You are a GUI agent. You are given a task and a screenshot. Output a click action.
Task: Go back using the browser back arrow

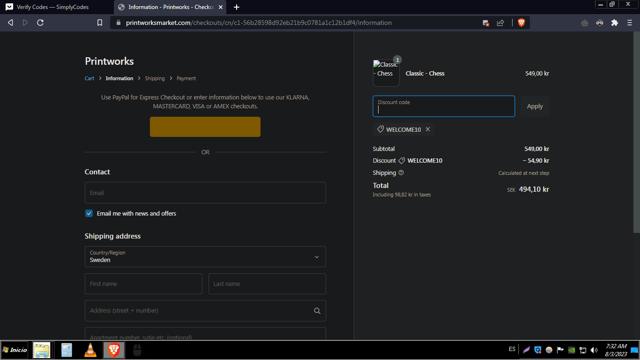(11, 23)
